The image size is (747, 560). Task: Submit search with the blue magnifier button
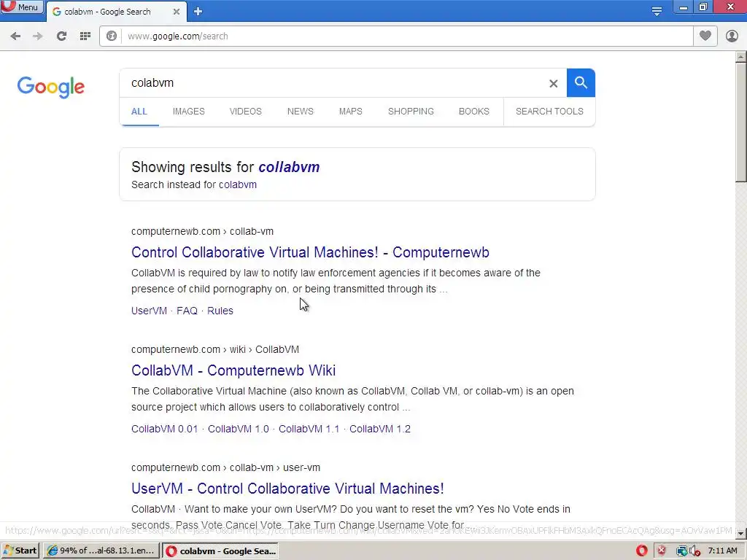(x=581, y=83)
